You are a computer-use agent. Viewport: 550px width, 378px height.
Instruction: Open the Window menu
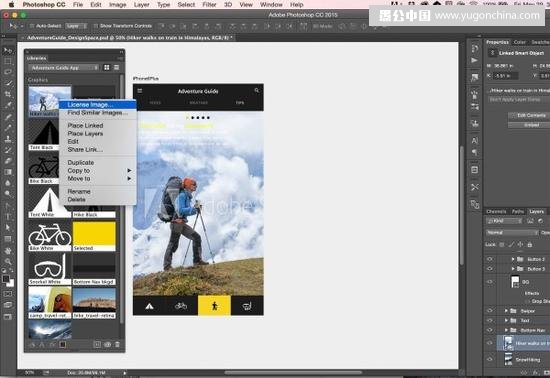271,5
